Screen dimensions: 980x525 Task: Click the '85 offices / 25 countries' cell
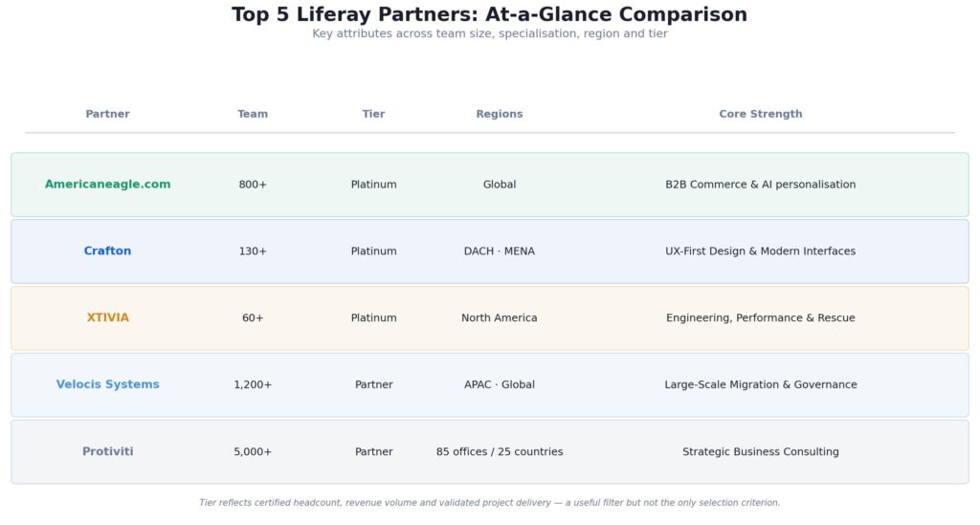(x=500, y=451)
